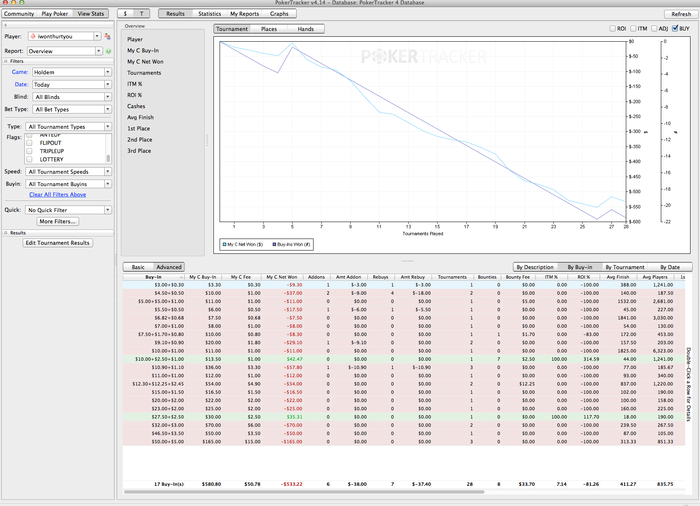Select the By Buy-in grouping tab
Image resolution: width=700 pixels, height=506 pixels.
579,267
